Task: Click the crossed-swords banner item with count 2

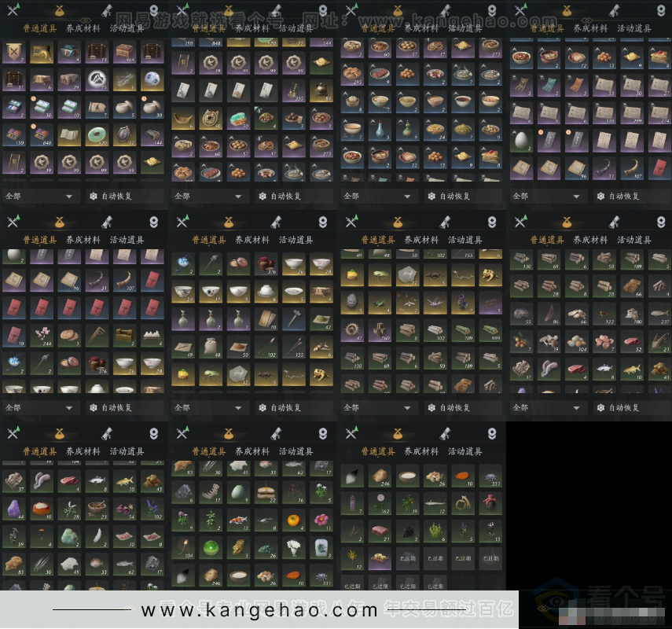Action: coord(14,52)
